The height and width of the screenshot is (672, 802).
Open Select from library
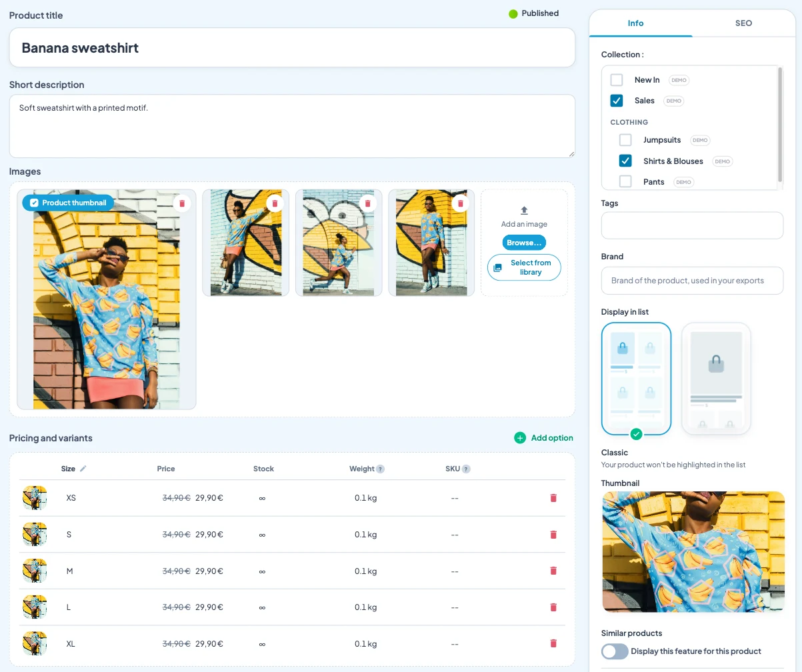point(524,267)
